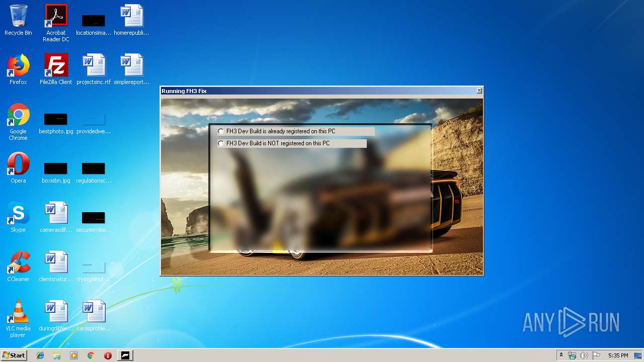Show hidden system tray icons
Viewport: 644px width, 362px height.
point(561,355)
